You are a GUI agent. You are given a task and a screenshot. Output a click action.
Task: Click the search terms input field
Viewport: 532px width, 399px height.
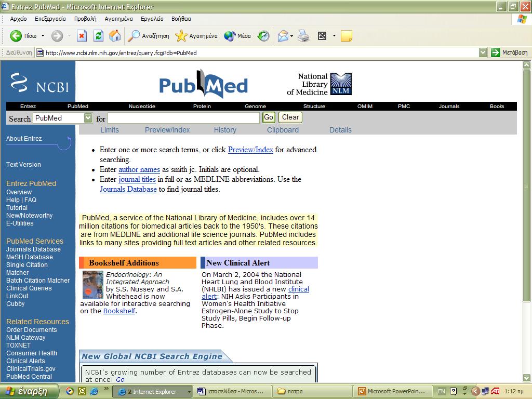[183, 118]
